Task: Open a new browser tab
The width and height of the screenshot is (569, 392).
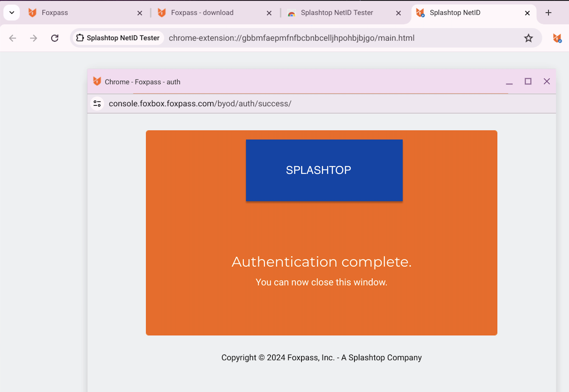Action: pyautogui.click(x=548, y=13)
